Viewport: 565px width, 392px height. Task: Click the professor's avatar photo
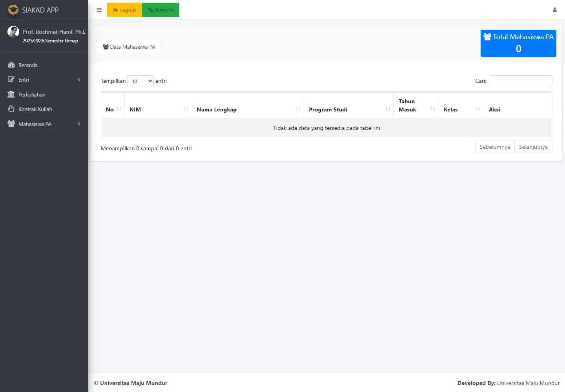tap(13, 32)
